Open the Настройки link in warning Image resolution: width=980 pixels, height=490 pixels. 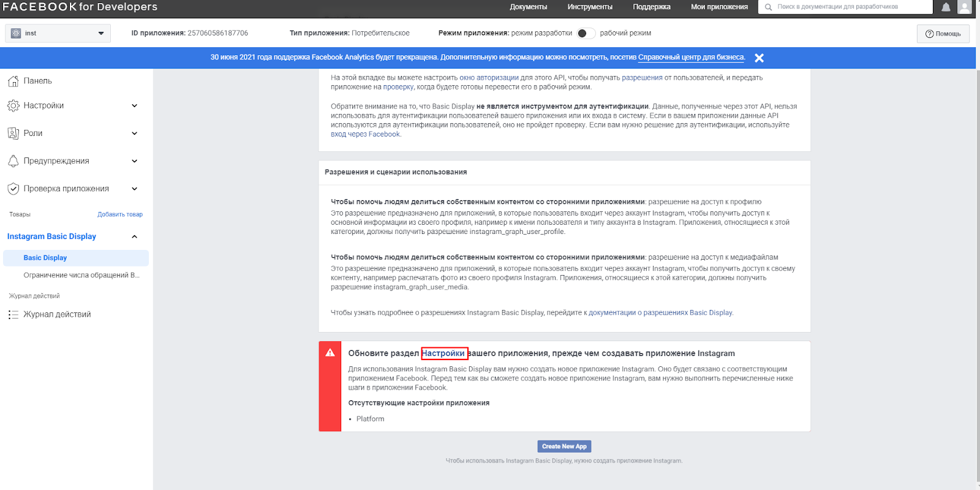443,353
